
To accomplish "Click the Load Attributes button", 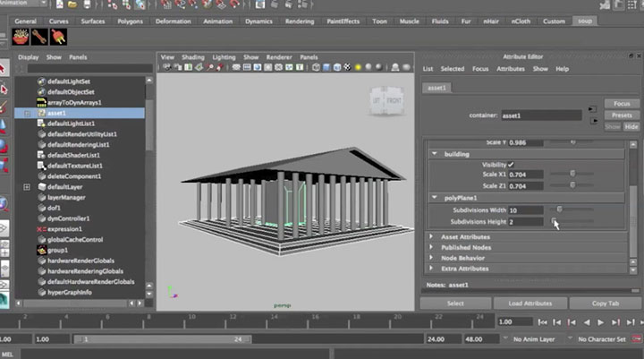I will [x=530, y=303].
